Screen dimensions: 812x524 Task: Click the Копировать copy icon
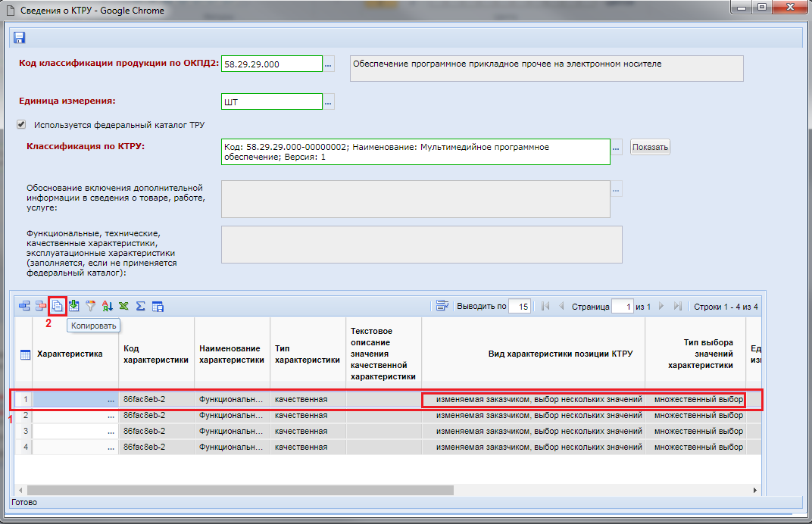point(58,307)
